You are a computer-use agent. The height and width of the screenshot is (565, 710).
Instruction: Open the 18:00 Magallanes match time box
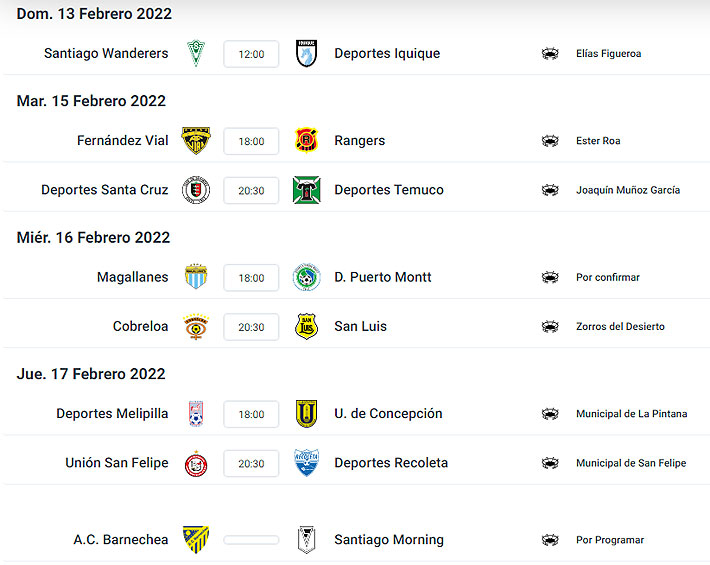251,278
